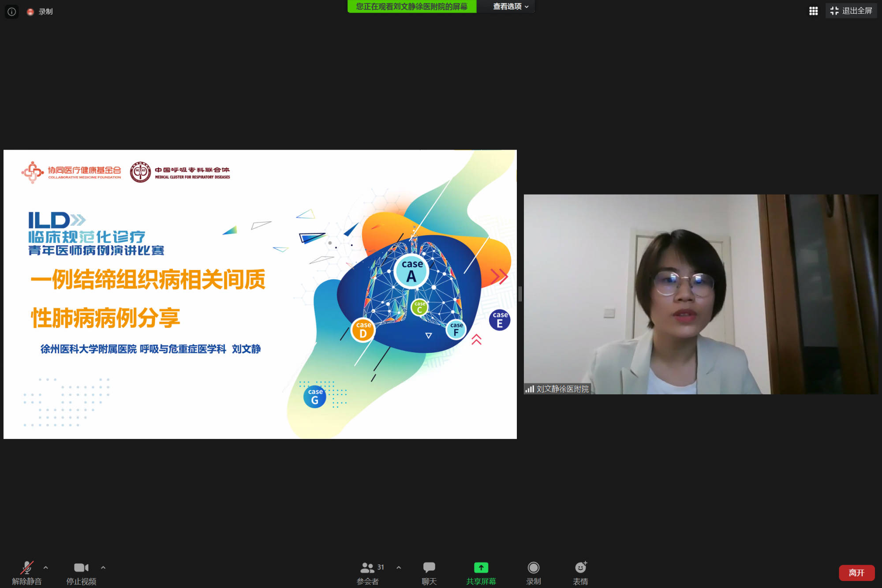The width and height of the screenshot is (882, 588).
Task: Expand audio settings arrow beside microphone
Action: coord(46,568)
